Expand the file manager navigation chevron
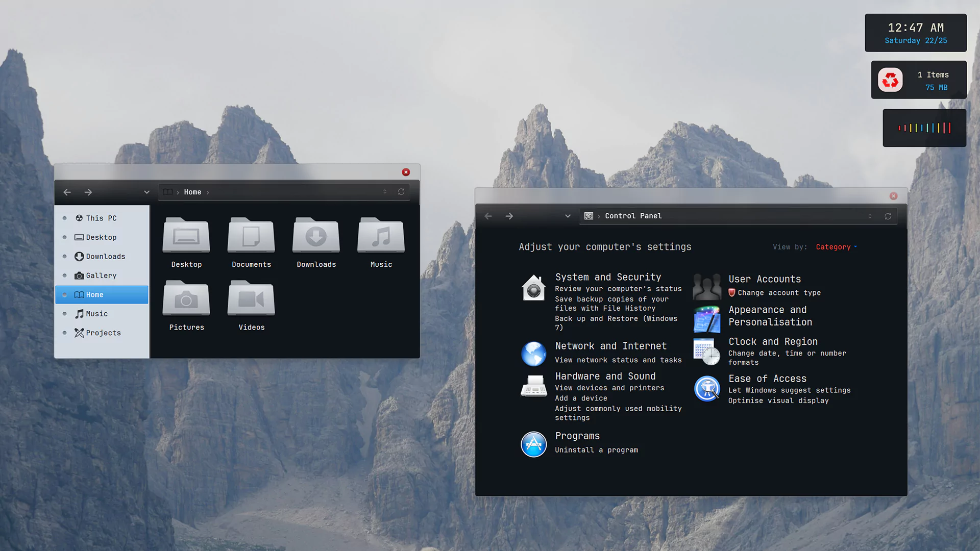The width and height of the screenshot is (980, 551). click(x=146, y=192)
